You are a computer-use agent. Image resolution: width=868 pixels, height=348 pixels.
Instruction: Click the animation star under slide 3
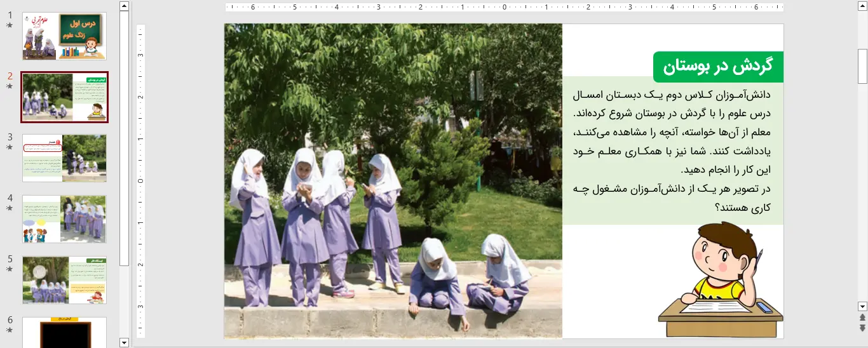click(x=10, y=147)
